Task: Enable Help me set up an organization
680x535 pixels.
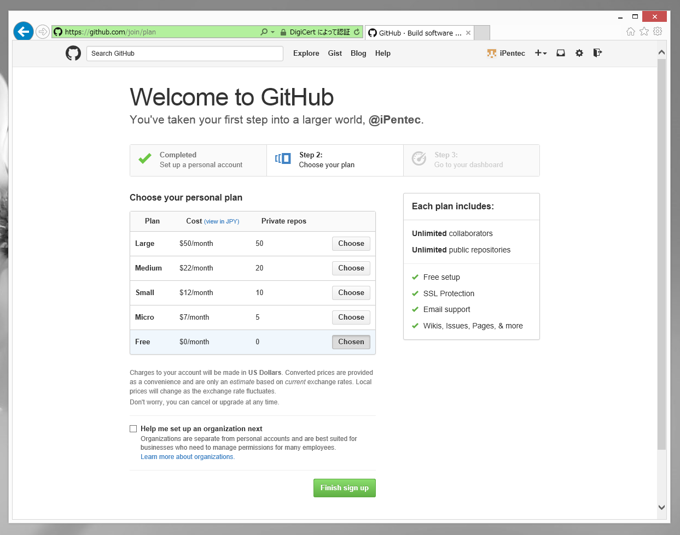Action: pos(133,429)
